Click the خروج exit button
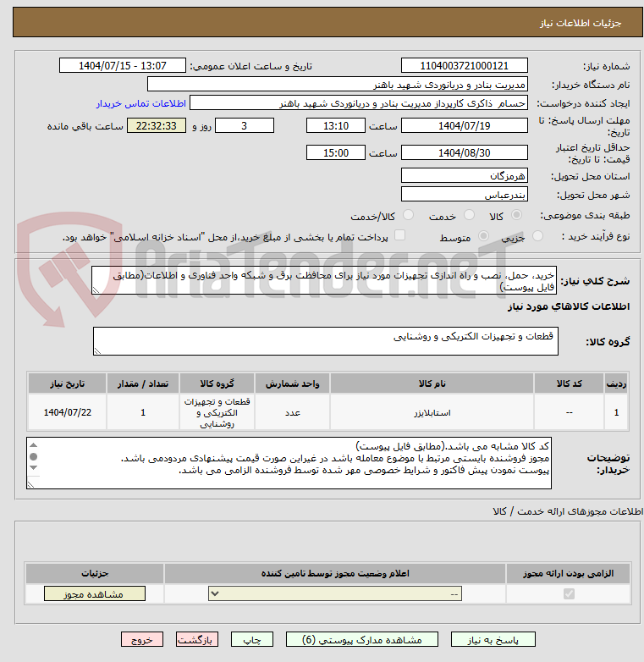 click(142, 640)
